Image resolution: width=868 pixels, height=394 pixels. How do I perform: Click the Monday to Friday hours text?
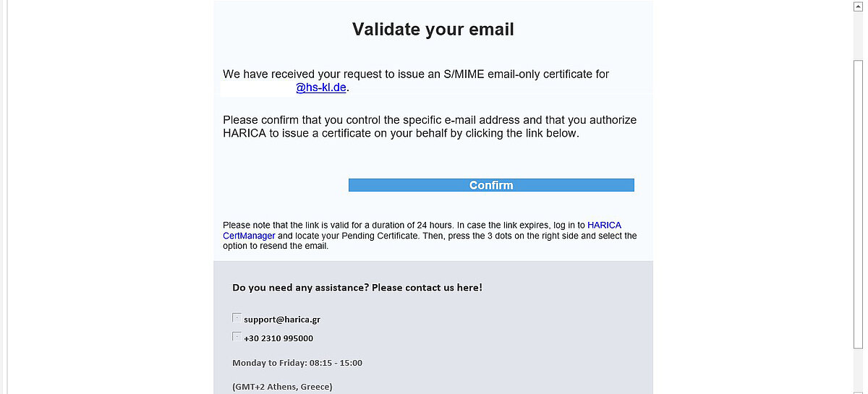click(x=297, y=363)
